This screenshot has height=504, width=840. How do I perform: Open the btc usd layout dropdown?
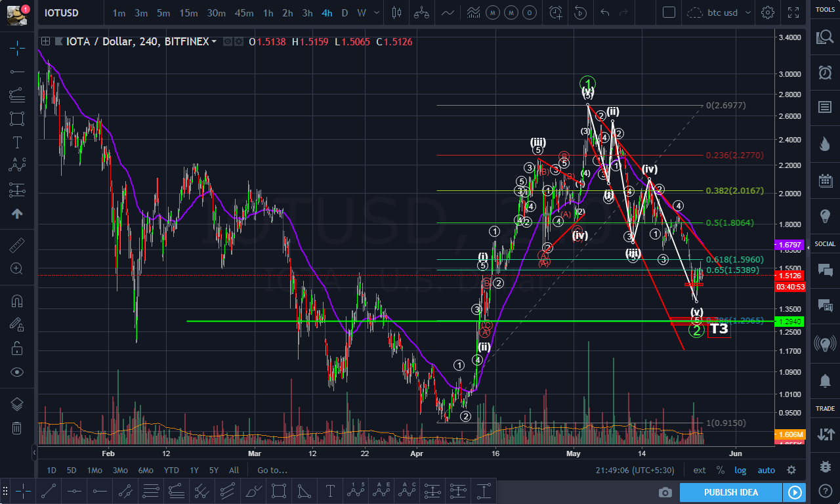point(719,12)
